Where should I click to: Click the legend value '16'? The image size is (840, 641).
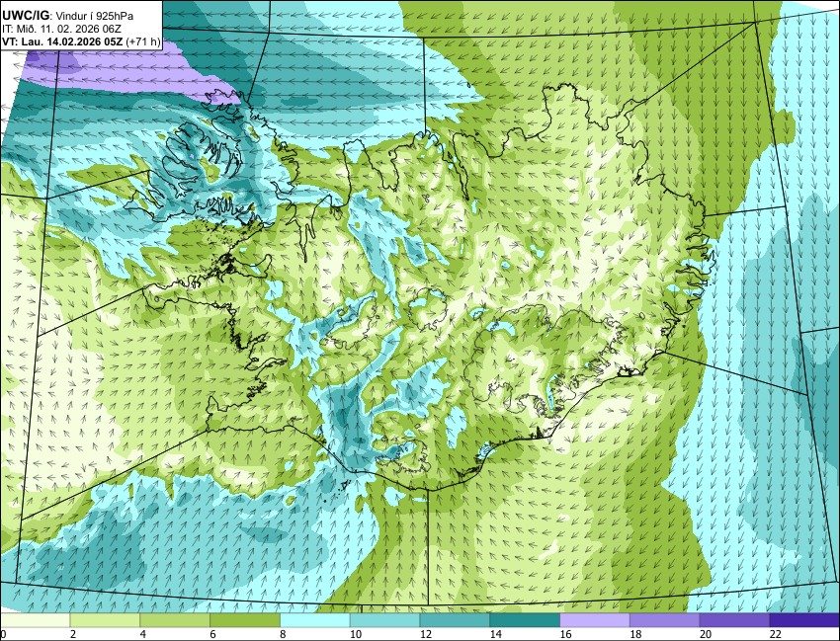click(565, 634)
